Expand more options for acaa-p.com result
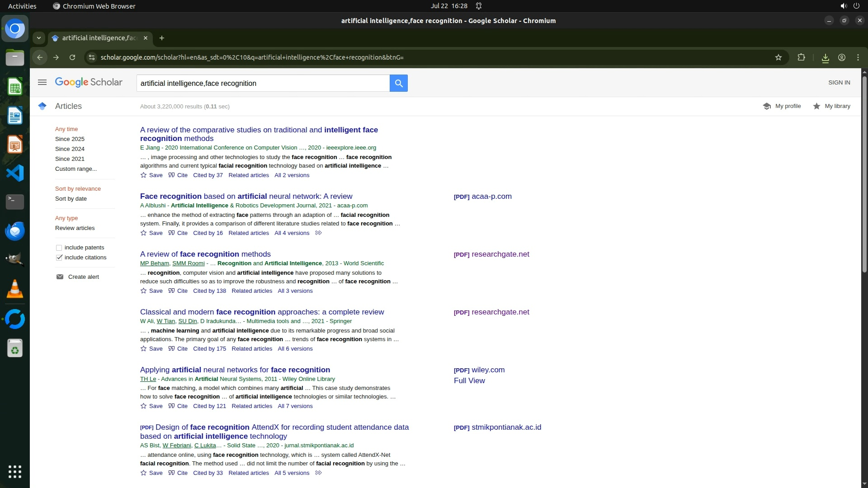 (318, 233)
